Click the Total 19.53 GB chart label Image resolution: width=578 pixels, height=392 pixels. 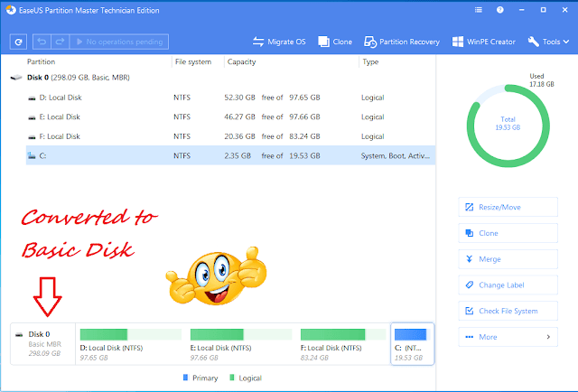tap(508, 123)
